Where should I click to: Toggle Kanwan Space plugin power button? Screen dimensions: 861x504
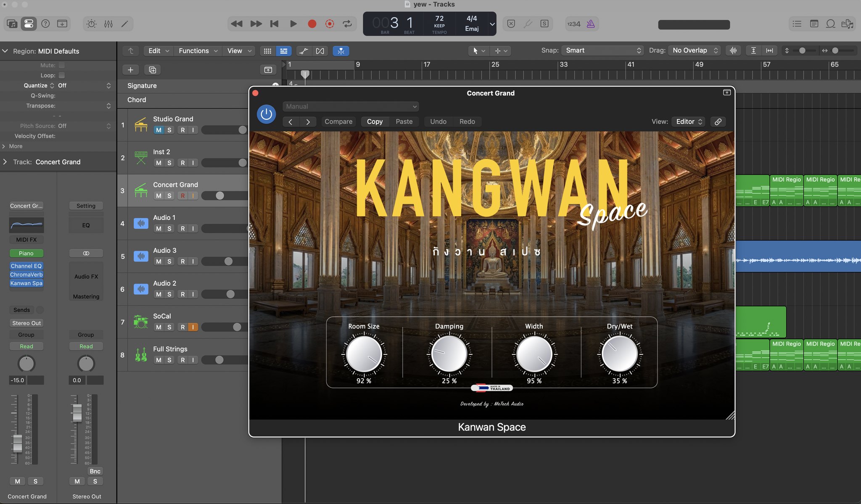pos(266,114)
